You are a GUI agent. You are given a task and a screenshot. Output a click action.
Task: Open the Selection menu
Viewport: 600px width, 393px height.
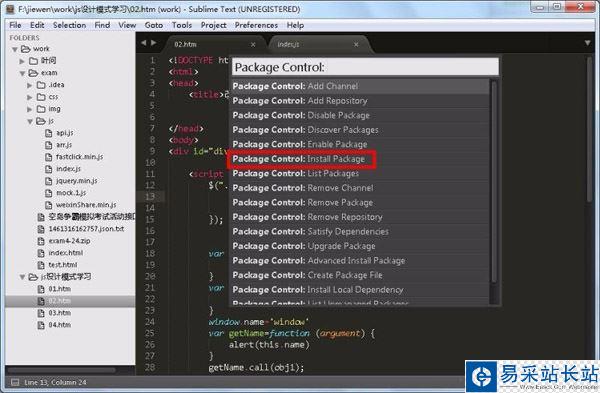click(69, 25)
